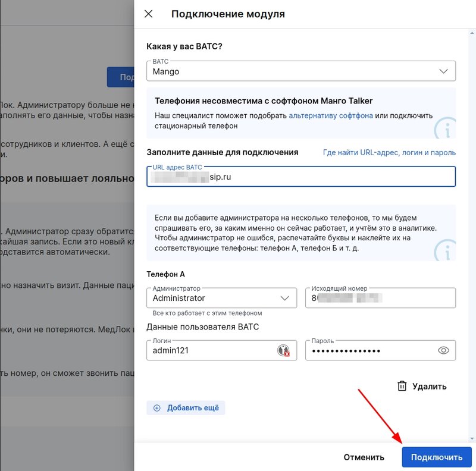
Task: Focus the URL адрес ВАТС field
Action: pyautogui.click(x=301, y=176)
